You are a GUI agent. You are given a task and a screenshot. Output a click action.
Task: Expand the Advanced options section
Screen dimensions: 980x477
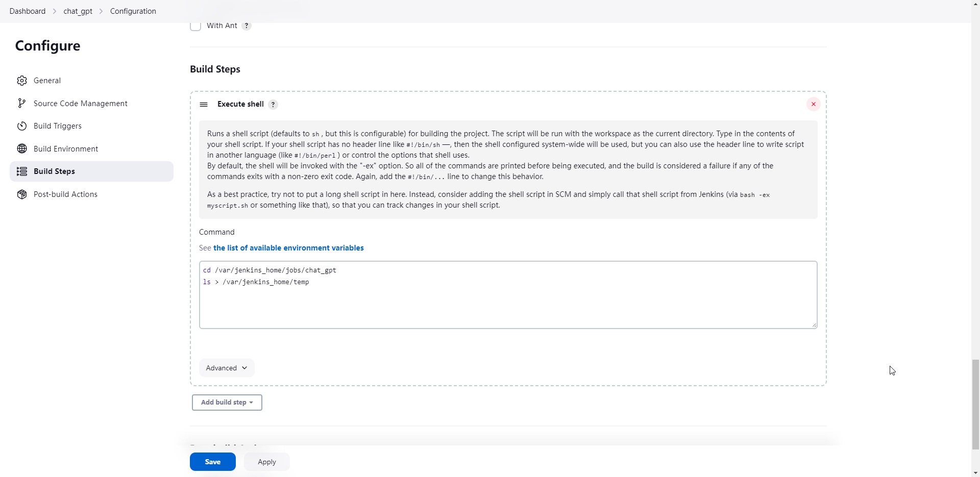point(227,368)
